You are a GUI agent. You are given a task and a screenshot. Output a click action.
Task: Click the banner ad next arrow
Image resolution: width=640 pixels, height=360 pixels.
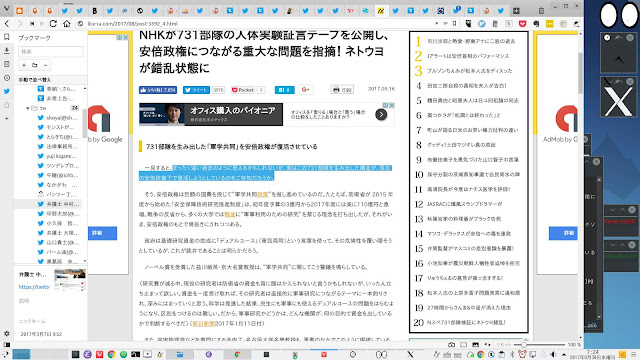click(381, 115)
